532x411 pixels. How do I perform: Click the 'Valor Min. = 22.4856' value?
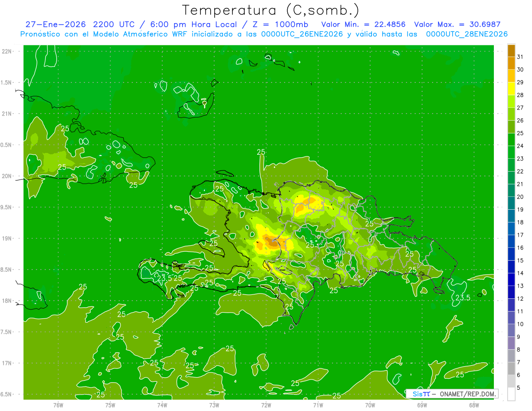pyautogui.click(x=363, y=24)
